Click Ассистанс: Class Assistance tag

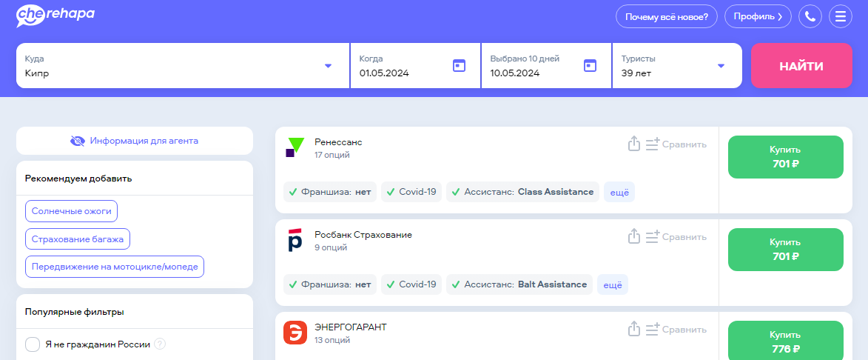(x=522, y=192)
